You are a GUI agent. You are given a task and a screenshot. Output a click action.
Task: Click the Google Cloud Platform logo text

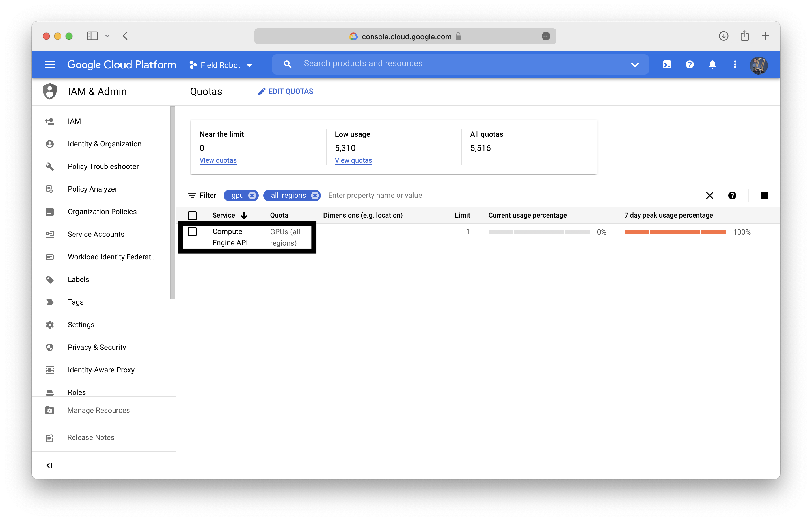[122, 65]
